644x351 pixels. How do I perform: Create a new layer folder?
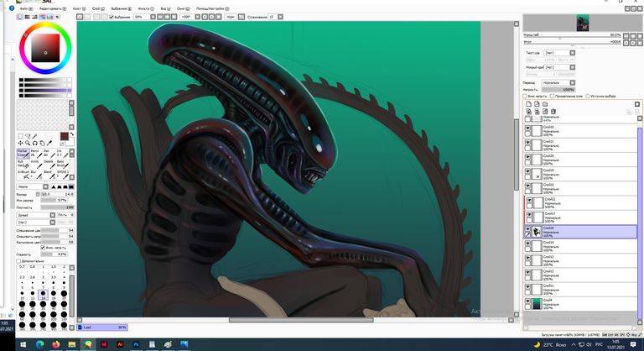(x=545, y=104)
